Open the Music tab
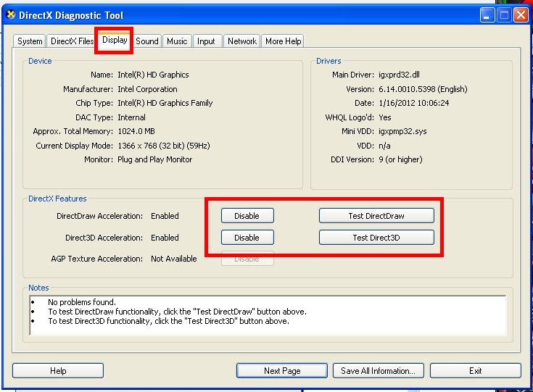533x392 pixels. click(x=177, y=41)
